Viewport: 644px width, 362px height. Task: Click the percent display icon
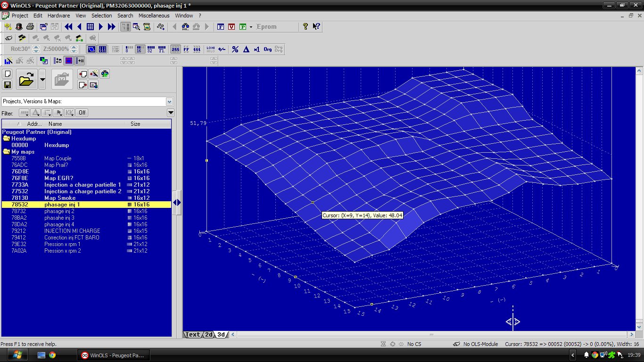pyautogui.click(x=235, y=49)
